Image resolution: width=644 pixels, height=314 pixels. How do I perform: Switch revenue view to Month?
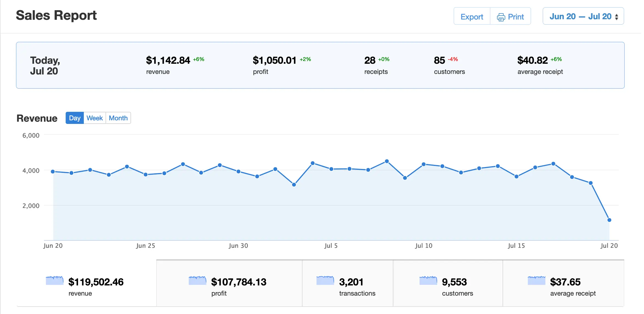click(x=118, y=118)
